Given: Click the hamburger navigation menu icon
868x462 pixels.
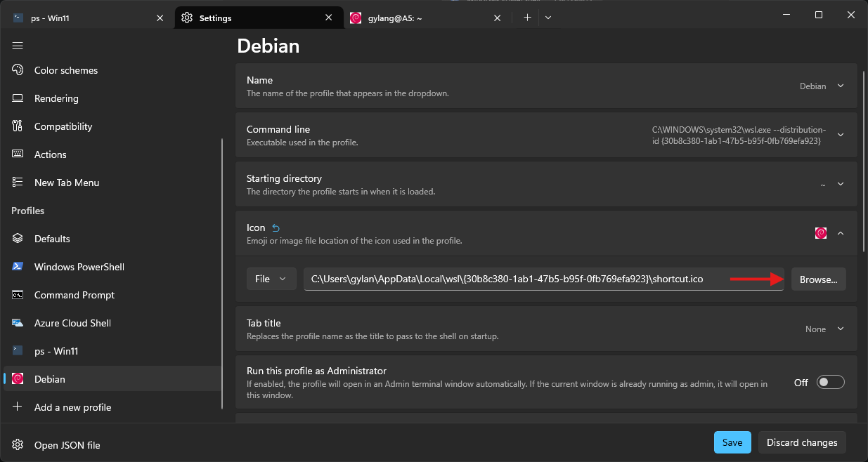Looking at the screenshot, I should 18,46.
